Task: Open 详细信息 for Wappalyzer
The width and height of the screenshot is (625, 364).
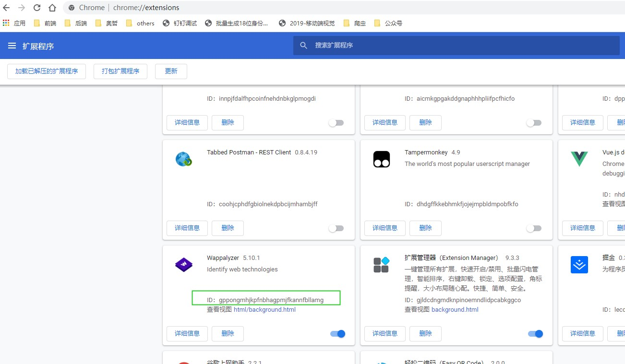Action: (x=187, y=333)
